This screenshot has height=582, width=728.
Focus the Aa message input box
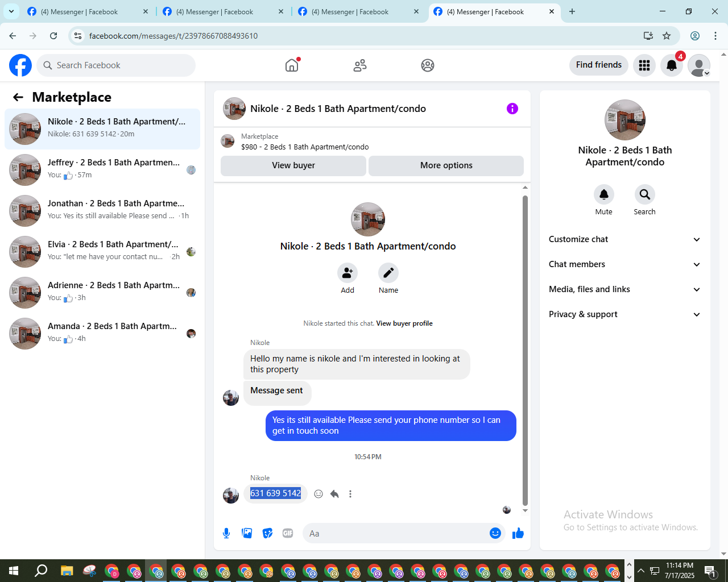[396, 533]
